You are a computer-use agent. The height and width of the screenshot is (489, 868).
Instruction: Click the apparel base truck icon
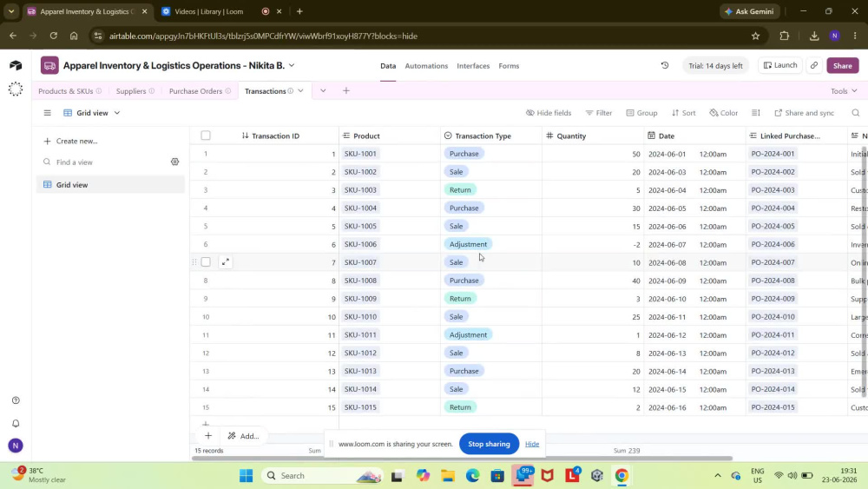click(49, 65)
